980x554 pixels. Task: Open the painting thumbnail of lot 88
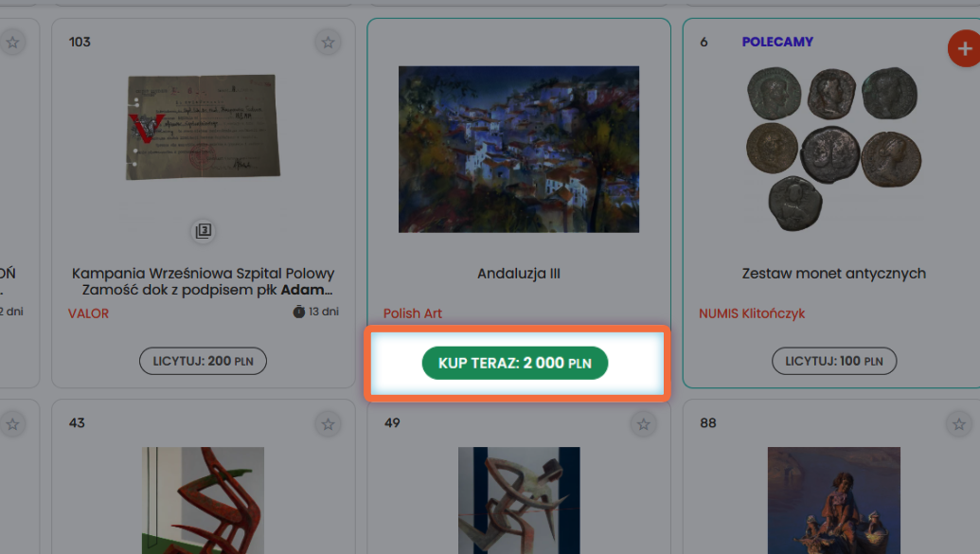(834, 500)
